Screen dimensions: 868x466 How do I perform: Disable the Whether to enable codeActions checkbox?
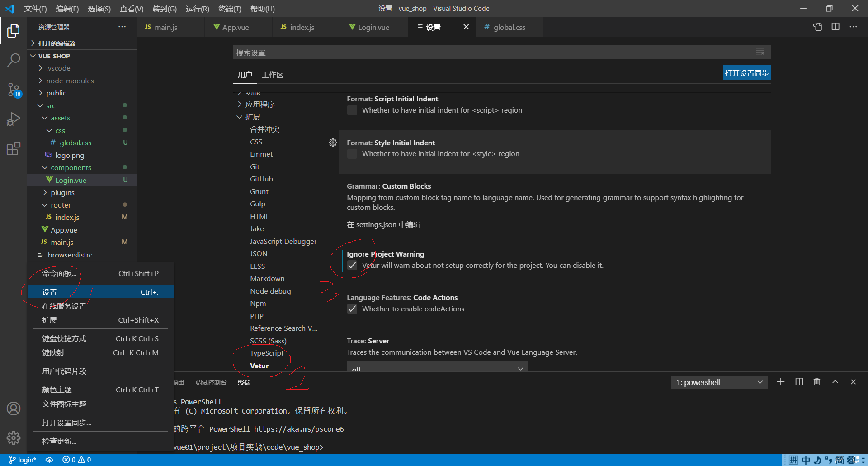tap(352, 309)
